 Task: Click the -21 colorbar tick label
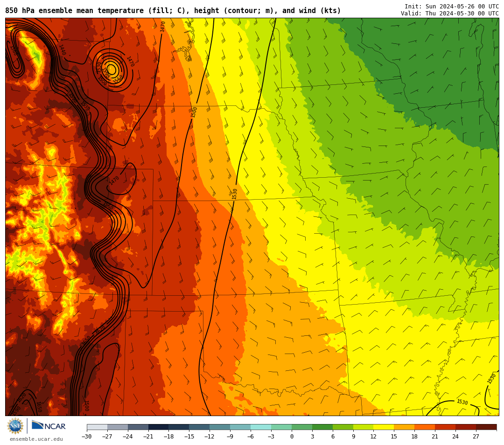click(x=148, y=436)
